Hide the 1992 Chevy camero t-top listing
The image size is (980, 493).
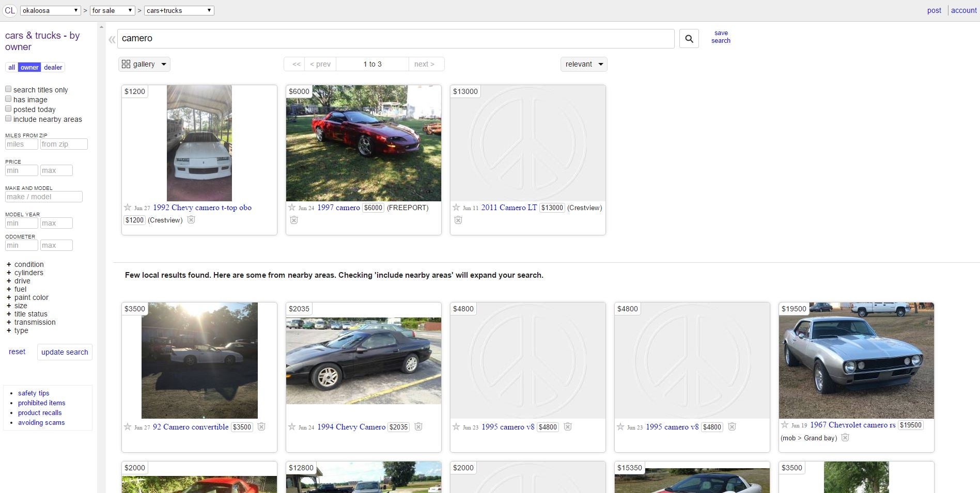pyautogui.click(x=191, y=220)
